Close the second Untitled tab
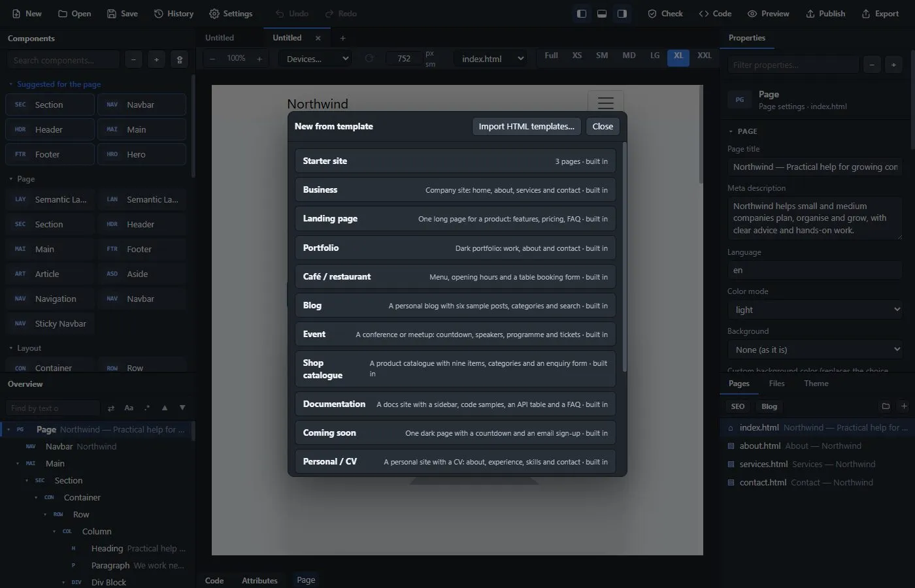915x588 pixels. point(318,38)
